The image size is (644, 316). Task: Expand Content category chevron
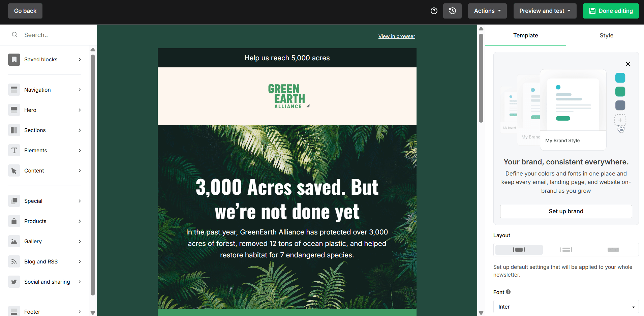[80, 171]
